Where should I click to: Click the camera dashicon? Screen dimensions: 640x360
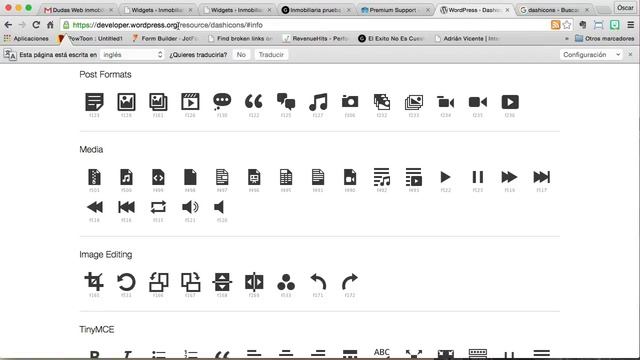coord(350,102)
